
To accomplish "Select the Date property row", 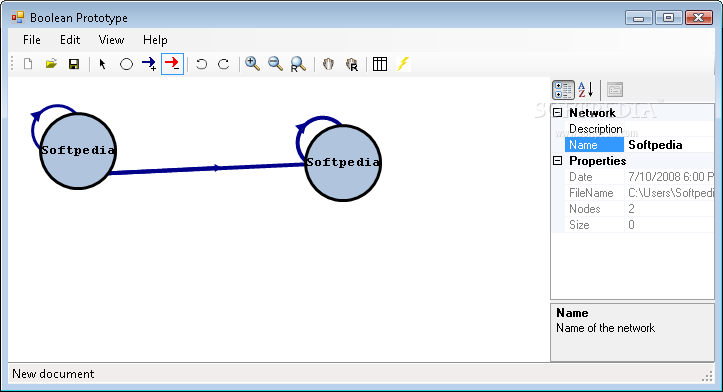I will click(x=639, y=177).
